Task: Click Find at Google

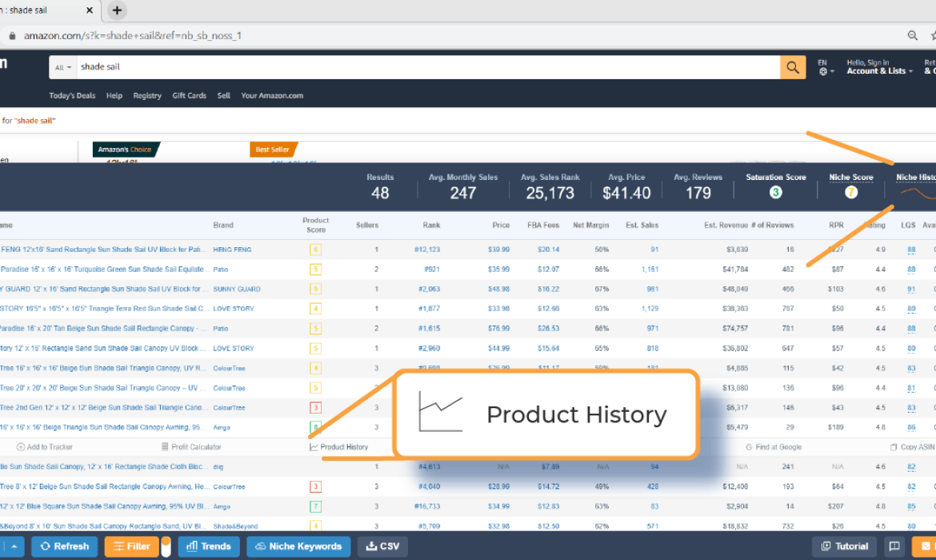Action: click(773, 447)
